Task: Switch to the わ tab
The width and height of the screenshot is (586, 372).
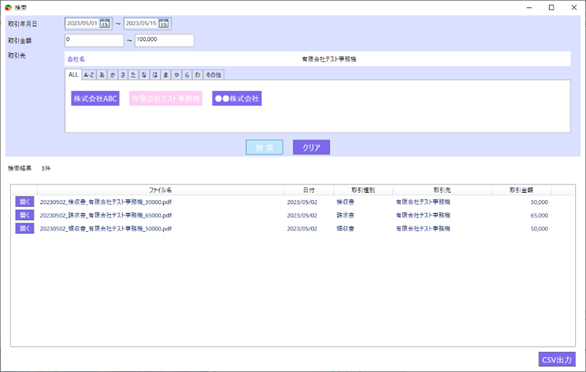Action: point(197,75)
